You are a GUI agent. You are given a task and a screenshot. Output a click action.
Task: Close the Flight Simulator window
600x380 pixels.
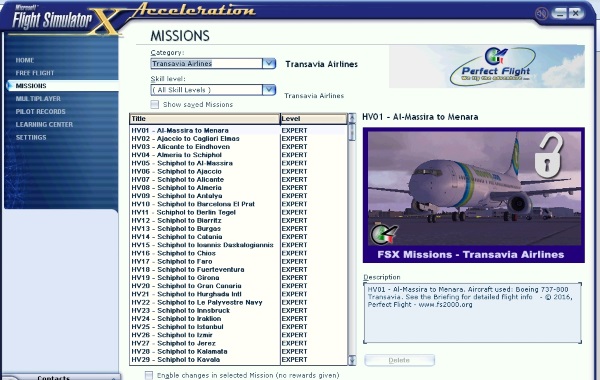point(576,14)
